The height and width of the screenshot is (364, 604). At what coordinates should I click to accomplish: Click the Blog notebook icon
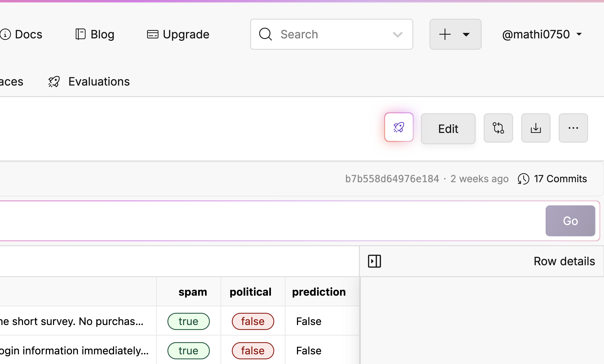click(80, 34)
